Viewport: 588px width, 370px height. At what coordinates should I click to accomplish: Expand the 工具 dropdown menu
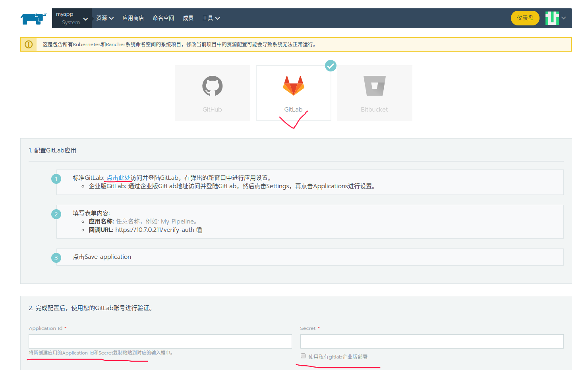click(x=211, y=18)
